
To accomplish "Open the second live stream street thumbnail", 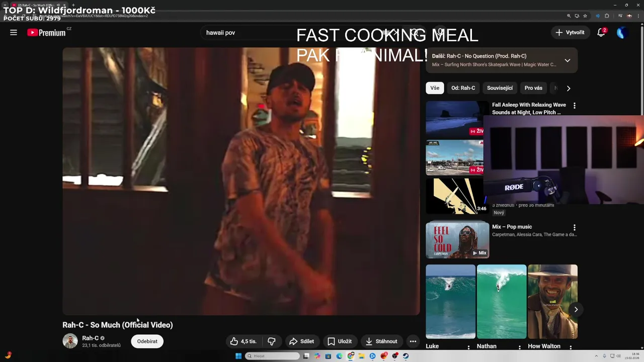I will [455, 157].
